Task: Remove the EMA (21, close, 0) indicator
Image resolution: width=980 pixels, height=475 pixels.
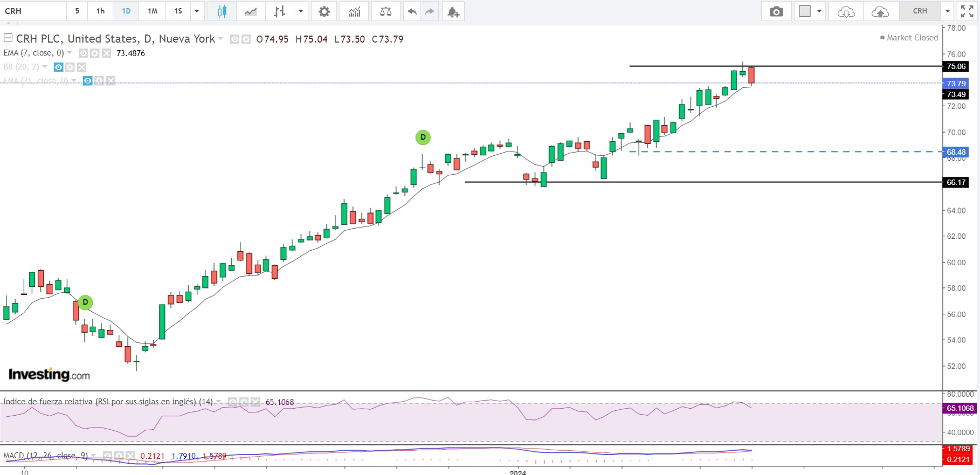Action: pos(111,81)
